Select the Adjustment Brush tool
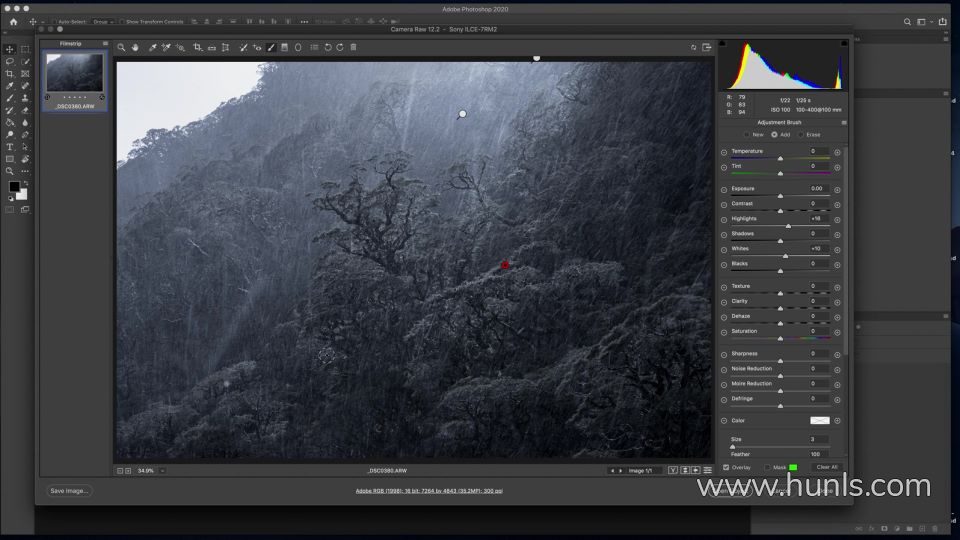This screenshot has height=540, width=960. coord(271,47)
